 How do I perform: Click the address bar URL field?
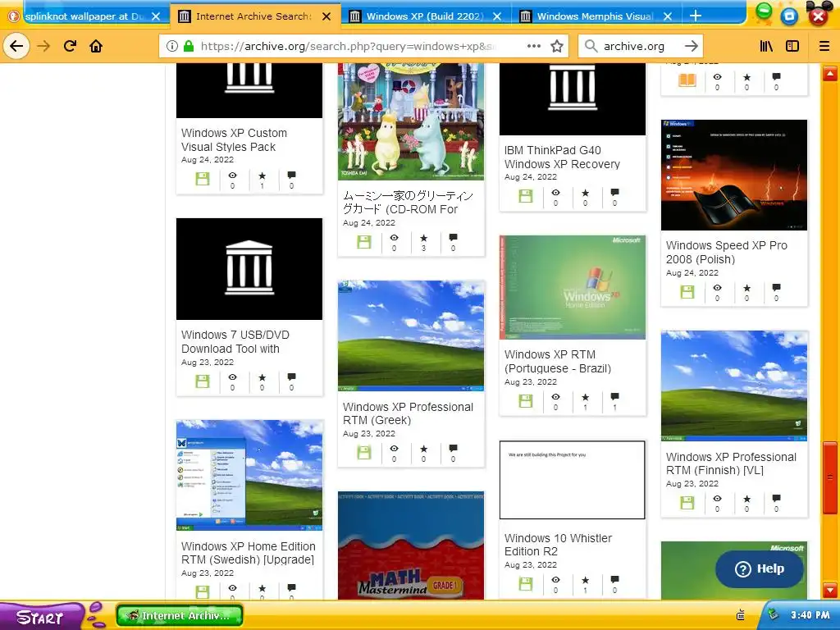(347, 46)
